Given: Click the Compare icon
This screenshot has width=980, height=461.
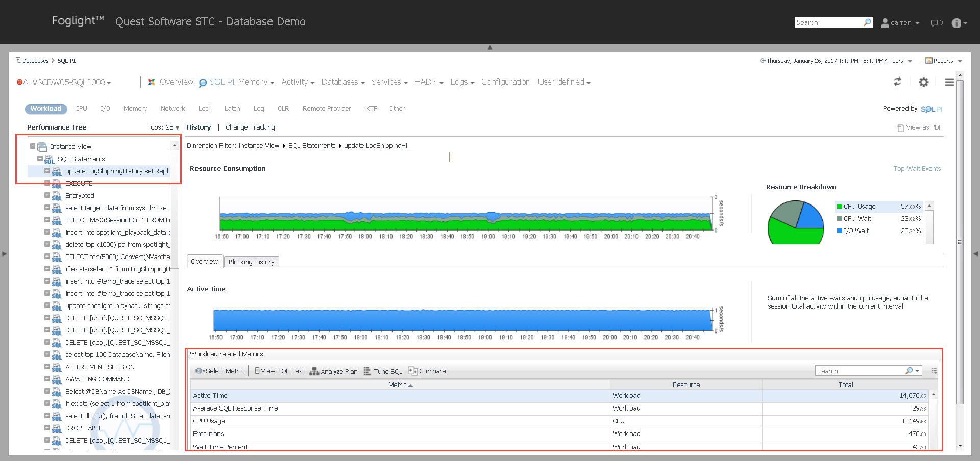Looking at the screenshot, I should [x=413, y=371].
